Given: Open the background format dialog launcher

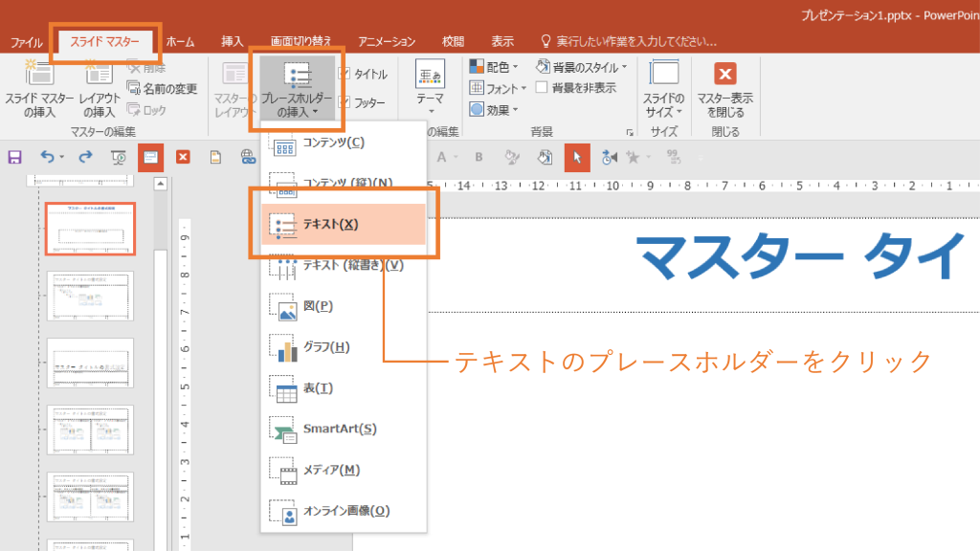Looking at the screenshot, I should pos(630,132).
